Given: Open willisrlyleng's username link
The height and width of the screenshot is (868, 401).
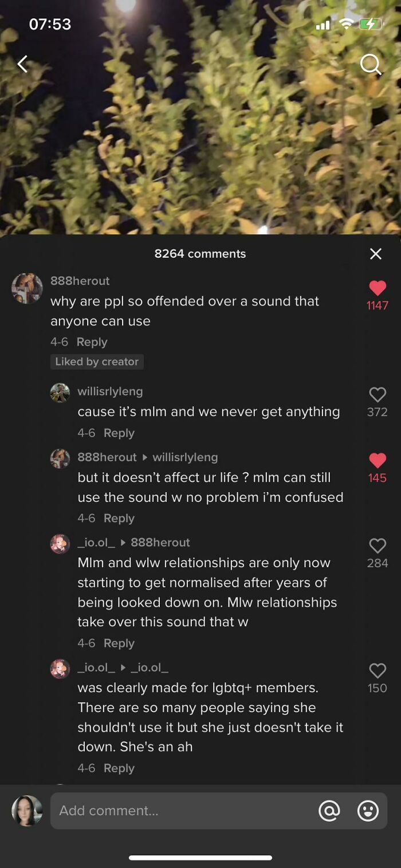Looking at the screenshot, I should pyautogui.click(x=110, y=391).
